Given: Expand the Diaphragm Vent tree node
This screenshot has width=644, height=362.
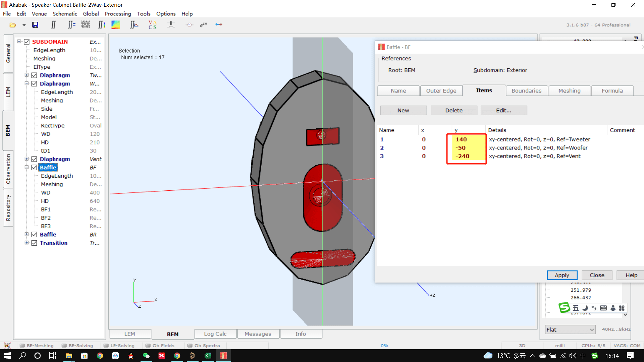Looking at the screenshot, I should pos(26,159).
